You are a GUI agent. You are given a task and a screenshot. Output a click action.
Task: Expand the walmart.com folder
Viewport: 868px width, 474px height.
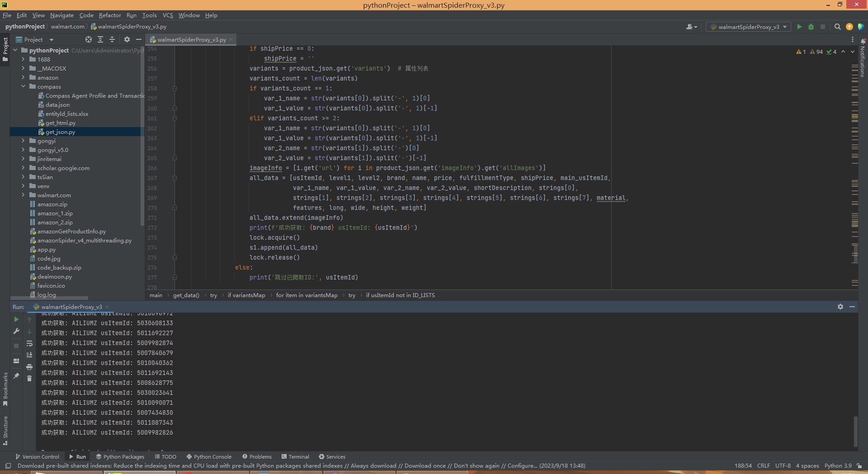(x=23, y=195)
